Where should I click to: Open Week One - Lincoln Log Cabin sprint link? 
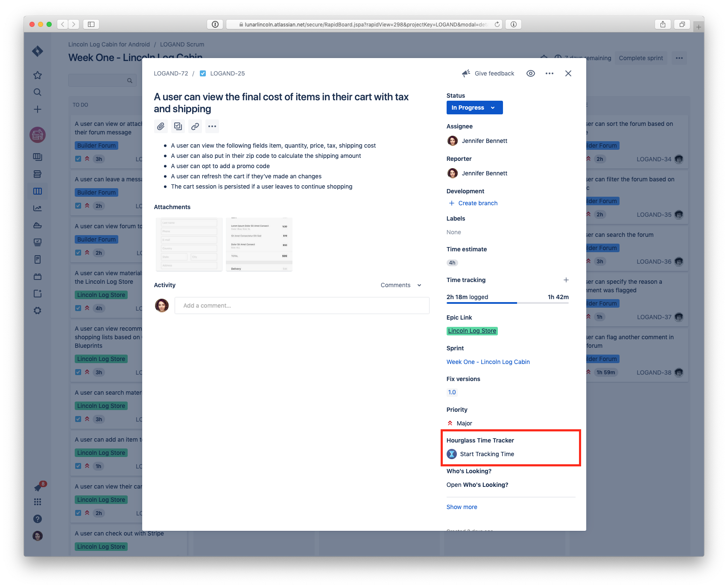488,362
